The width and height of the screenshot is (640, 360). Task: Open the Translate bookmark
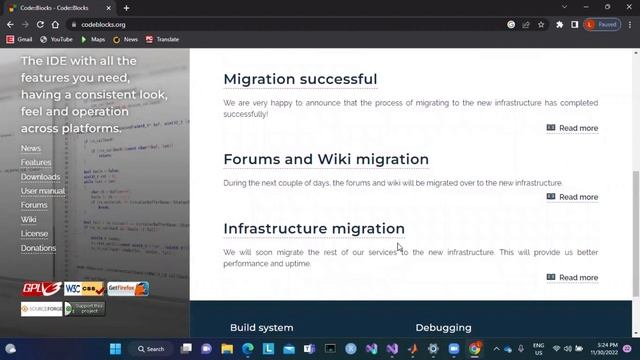162,39
